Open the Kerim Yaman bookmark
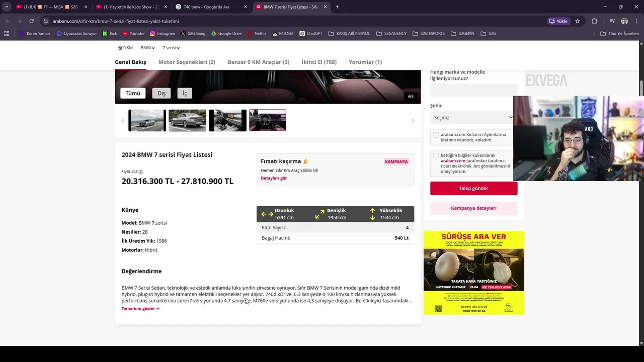644x362 pixels. [x=35, y=34]
